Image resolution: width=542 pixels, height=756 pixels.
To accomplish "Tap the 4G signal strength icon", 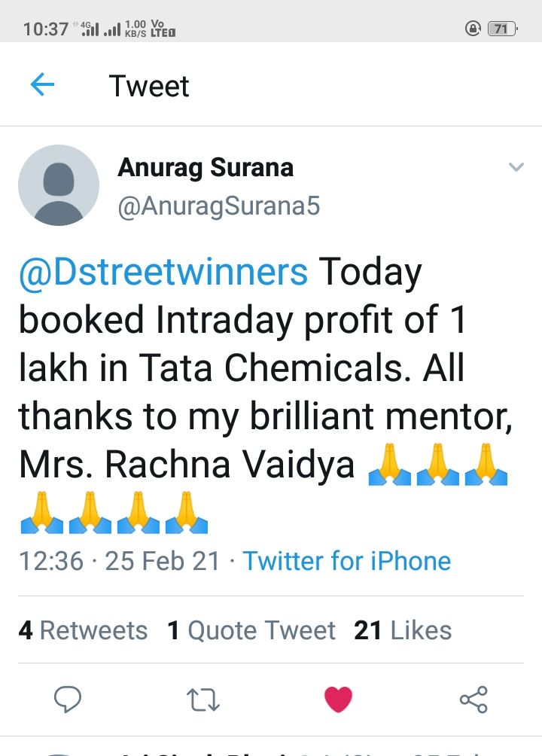I will click(x=90, y=29).
